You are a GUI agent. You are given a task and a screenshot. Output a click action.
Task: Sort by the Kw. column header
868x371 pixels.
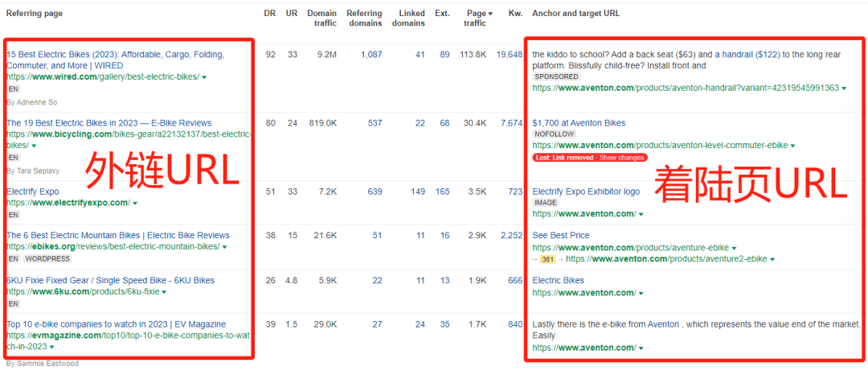[x=515, y=14]
